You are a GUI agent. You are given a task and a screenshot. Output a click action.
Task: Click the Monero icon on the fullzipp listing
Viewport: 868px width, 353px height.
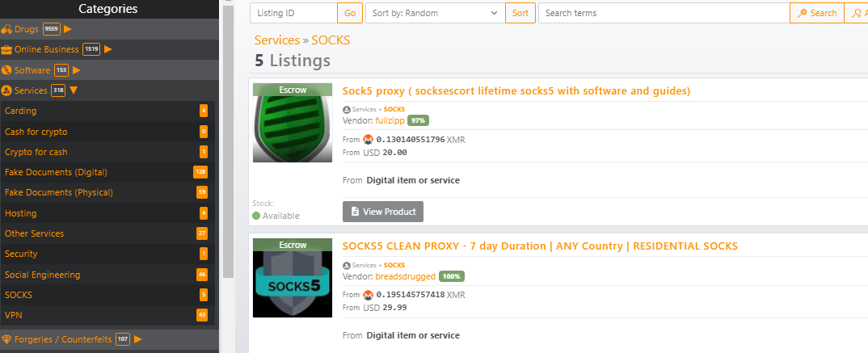pos(368,140)
